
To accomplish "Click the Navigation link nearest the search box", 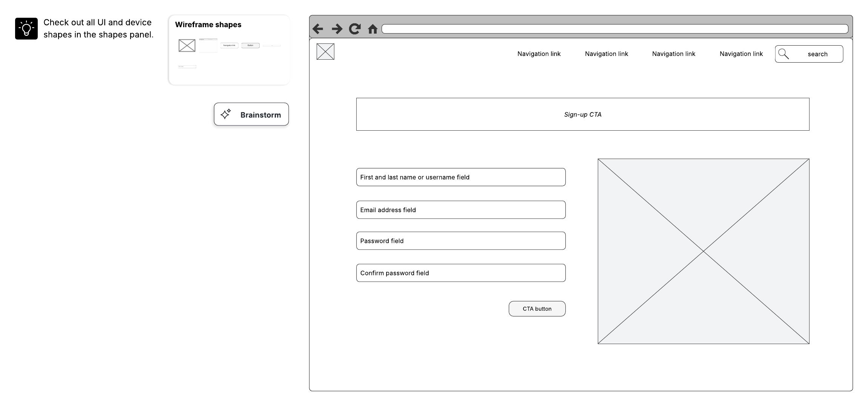I will [741, 54].
